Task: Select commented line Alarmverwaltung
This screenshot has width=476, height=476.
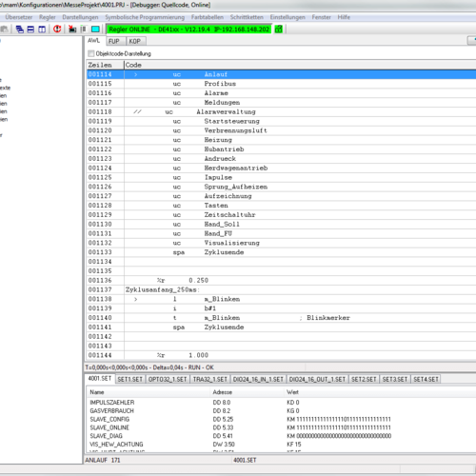Action: click(x=281, y=111)
